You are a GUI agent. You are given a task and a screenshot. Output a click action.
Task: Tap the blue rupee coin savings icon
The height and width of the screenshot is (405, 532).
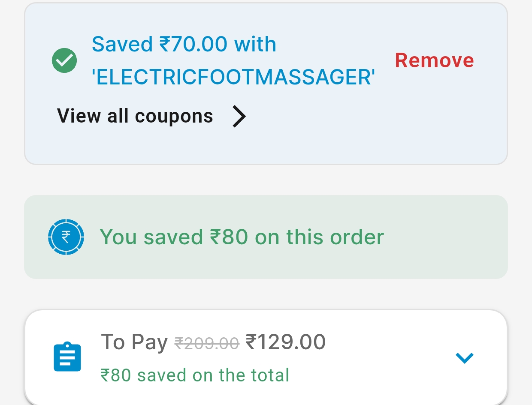click(66, 237)
